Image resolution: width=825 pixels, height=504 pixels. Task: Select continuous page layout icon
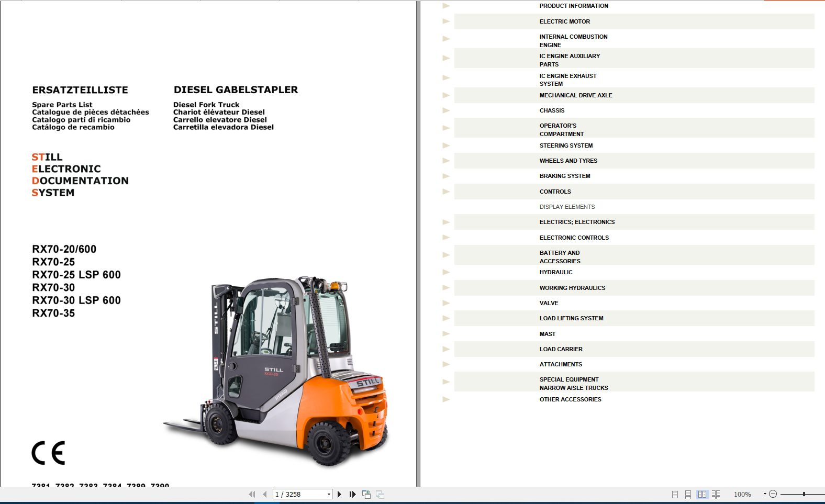tap(688, 494)
